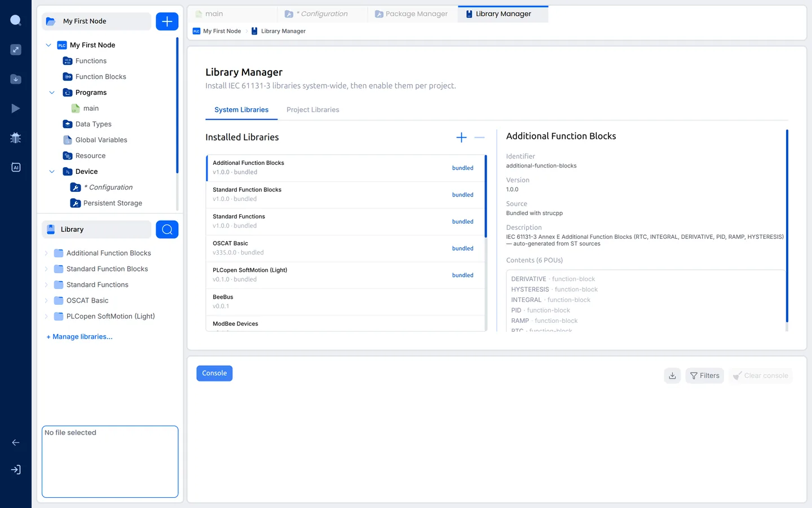Add new item with blue plus button

[167, 21]
